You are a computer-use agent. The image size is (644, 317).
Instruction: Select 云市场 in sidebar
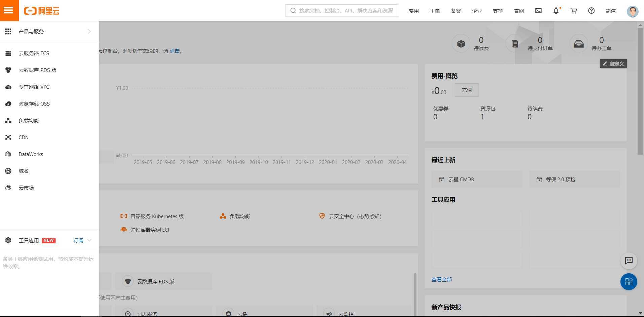(x=49, y=188)
